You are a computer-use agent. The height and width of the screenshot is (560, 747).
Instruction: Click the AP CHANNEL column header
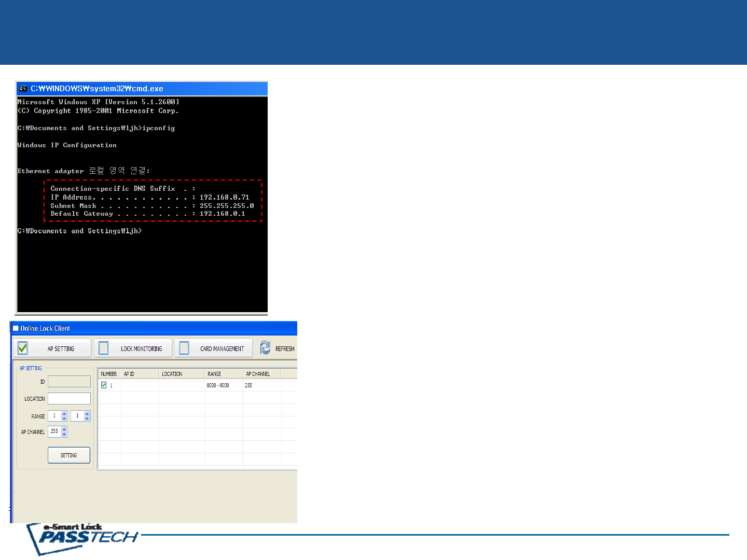click(x=262, y=374)
